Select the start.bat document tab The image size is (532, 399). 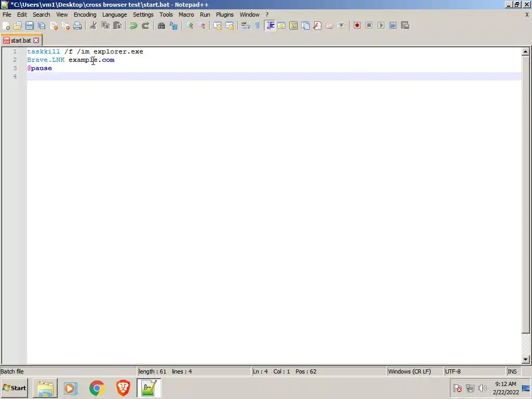(x=21, y=41)
